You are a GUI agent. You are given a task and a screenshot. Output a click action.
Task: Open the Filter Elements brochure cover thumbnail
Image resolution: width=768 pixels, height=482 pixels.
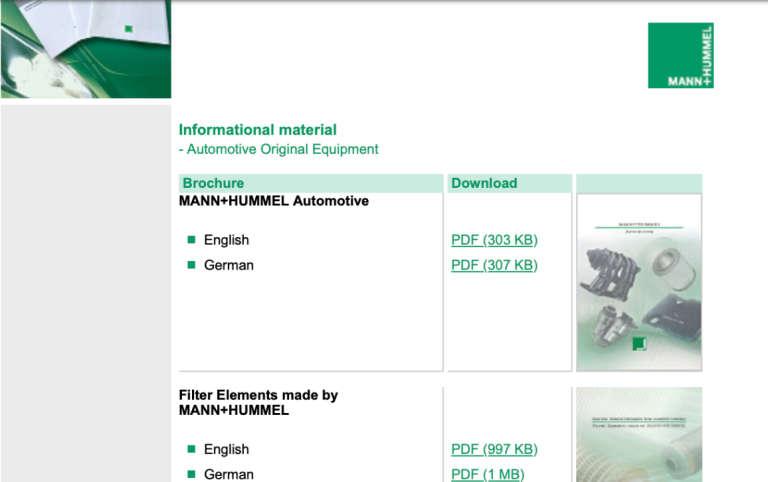pos(639,434)
